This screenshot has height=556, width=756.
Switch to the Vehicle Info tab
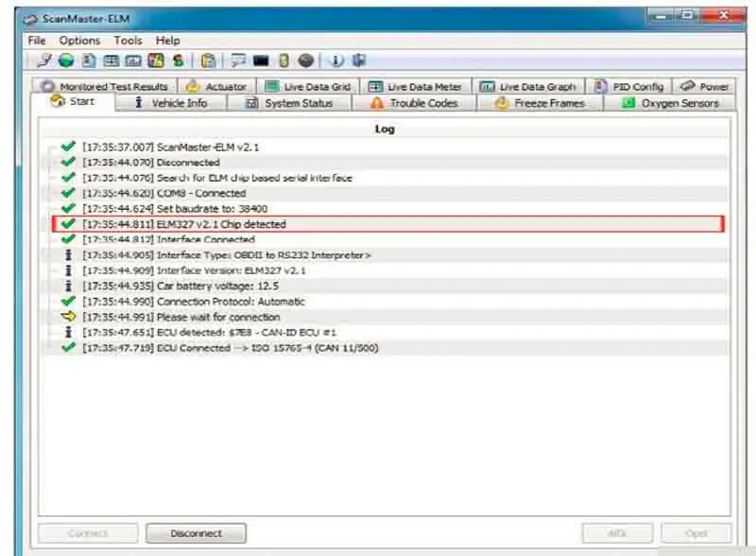[171, 103]
